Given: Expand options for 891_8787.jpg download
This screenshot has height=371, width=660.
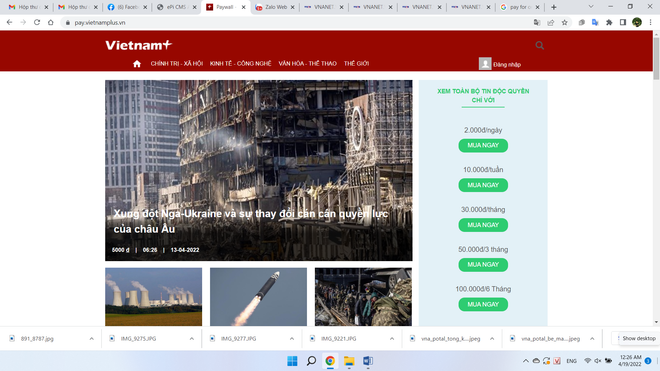Looking at the screenshot, I should [x=91, y=339].
